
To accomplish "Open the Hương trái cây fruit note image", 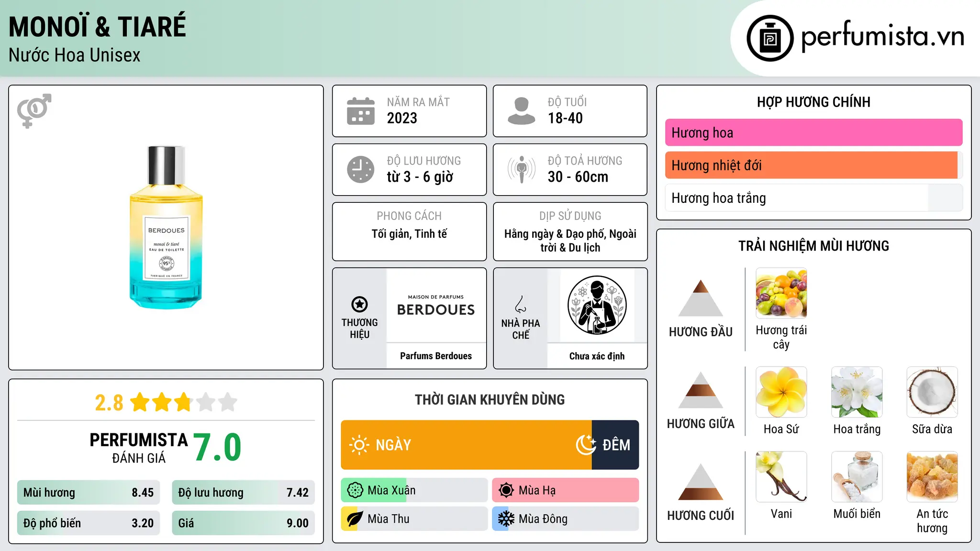I will [781, 293].
